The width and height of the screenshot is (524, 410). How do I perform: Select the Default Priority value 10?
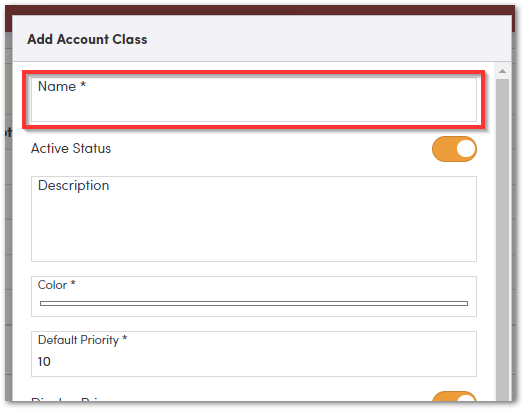(x=44, y=362)
